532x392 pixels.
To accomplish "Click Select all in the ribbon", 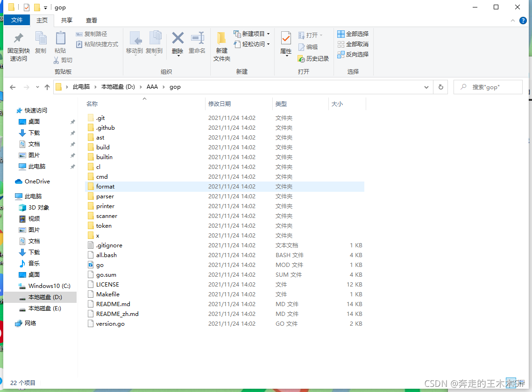I will pos(353,34).
